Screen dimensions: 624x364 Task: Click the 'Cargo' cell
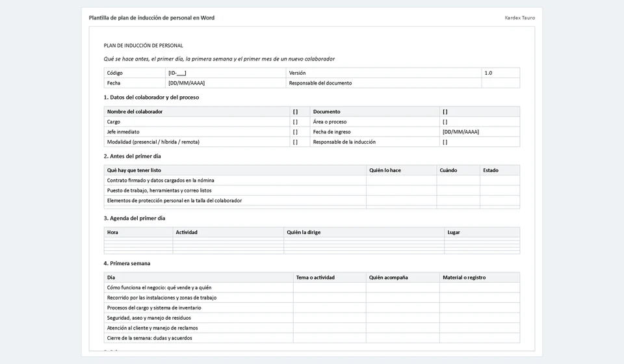click(197, 122)
